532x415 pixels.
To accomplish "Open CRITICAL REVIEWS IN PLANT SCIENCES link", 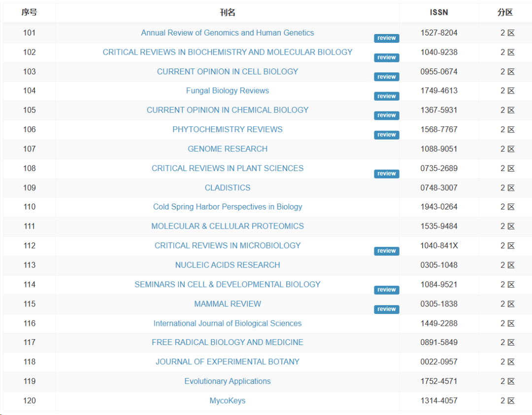I will (227, 168).
